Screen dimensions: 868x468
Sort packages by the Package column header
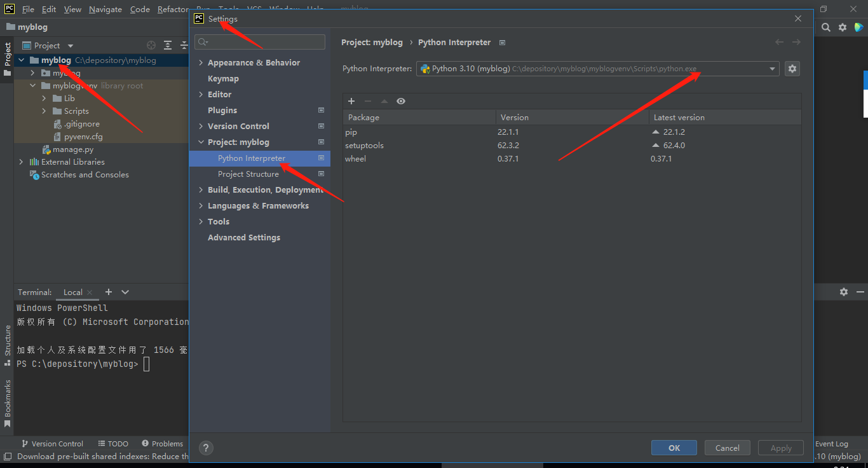point(419,118)
